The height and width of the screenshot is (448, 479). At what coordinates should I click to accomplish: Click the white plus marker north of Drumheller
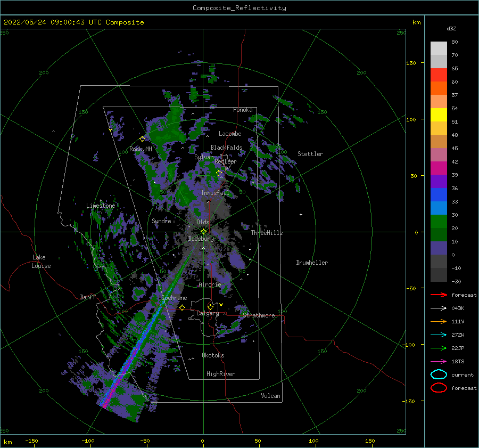click(x=301, y=214)
